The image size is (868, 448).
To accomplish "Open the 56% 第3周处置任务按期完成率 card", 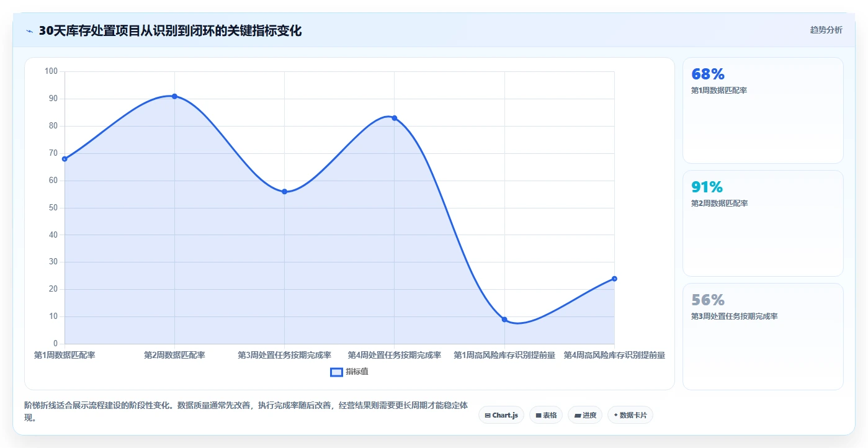I will pos(763,336).
